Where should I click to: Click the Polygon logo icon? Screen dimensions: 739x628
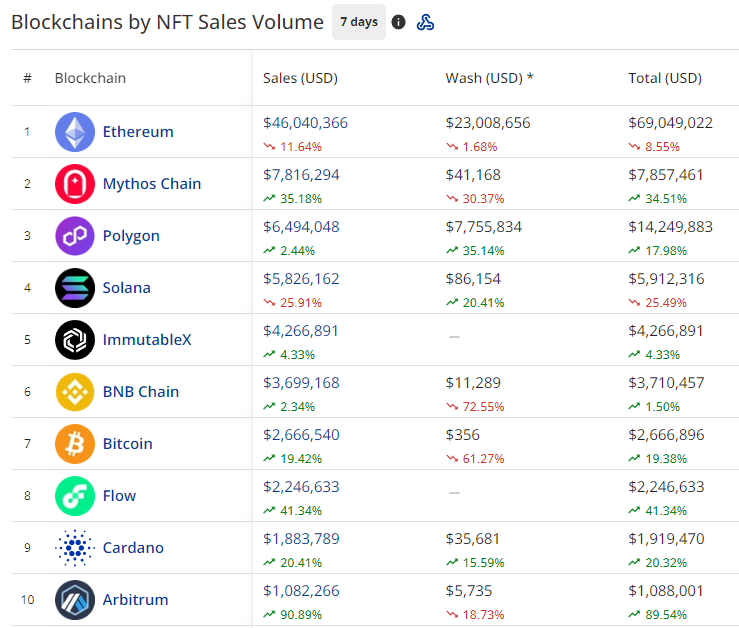(x=75, y=236)
